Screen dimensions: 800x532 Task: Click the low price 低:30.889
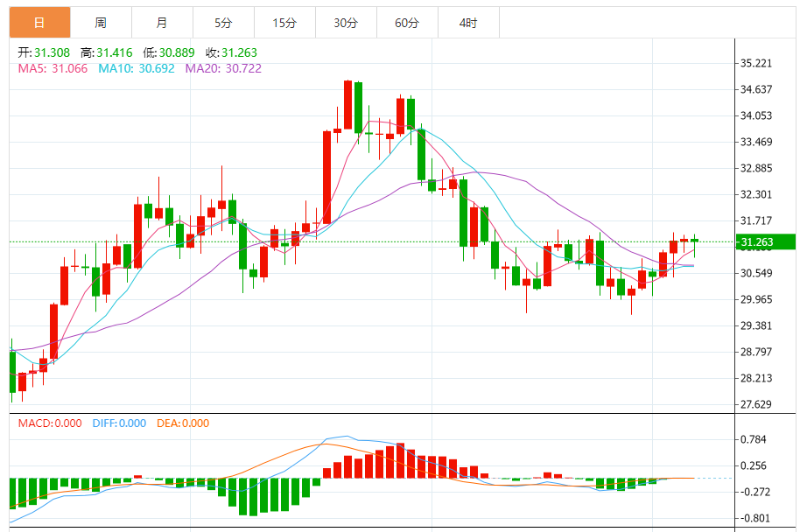tap(169, 52)
